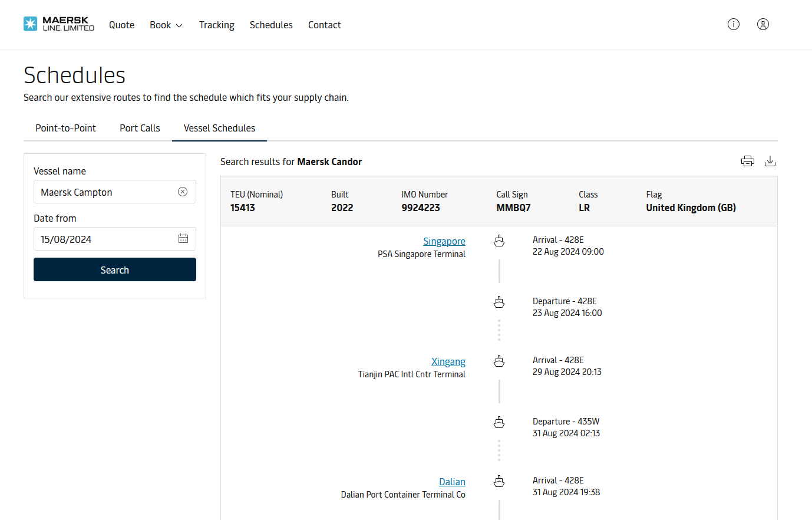Open the user account profile icon
The width and height of the screenshot is (812, 520).
click(763, 24)
